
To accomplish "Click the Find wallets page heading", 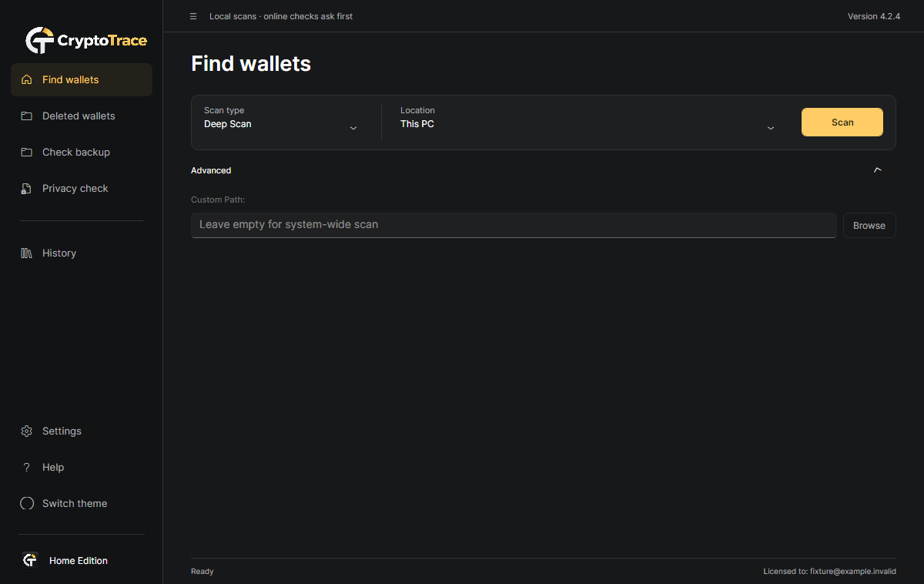I will point(251,63).
